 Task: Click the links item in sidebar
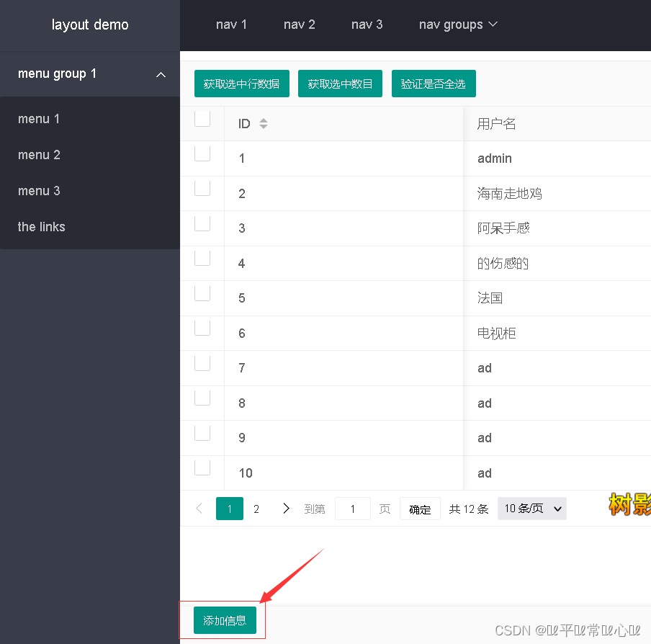pos(41,226)
